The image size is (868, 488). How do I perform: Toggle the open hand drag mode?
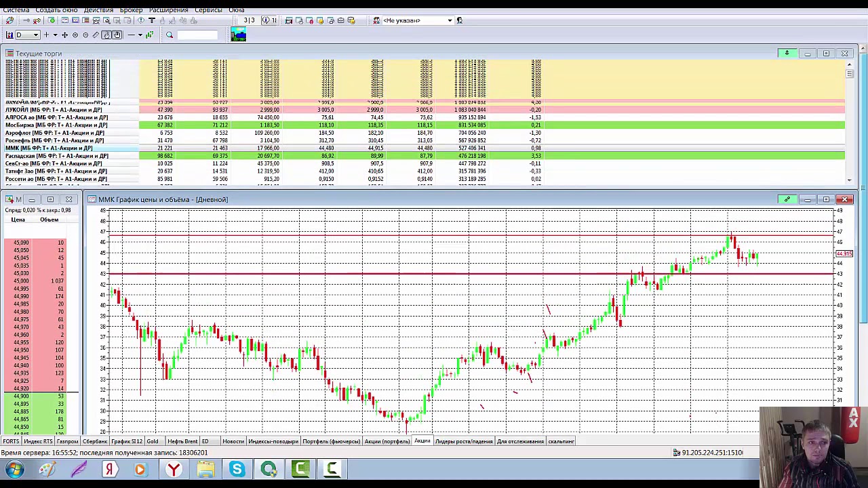click(x=117, y=35)
